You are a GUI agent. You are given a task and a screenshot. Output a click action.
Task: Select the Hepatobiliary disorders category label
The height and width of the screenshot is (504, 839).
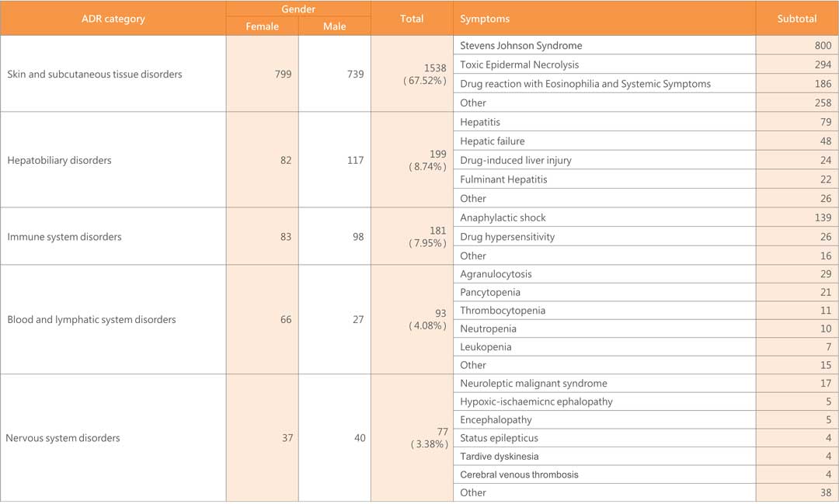click(60, 160)
